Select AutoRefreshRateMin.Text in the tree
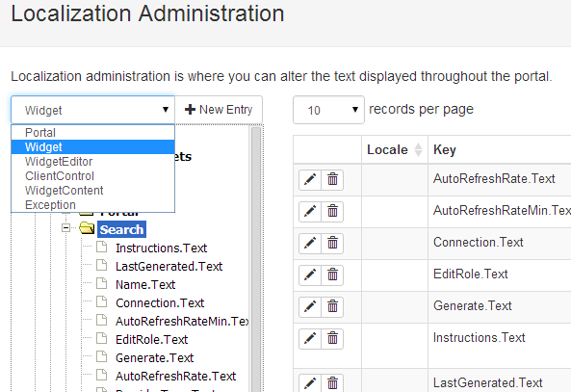Viewport: 571px width, 392px height. coord(182,322)
